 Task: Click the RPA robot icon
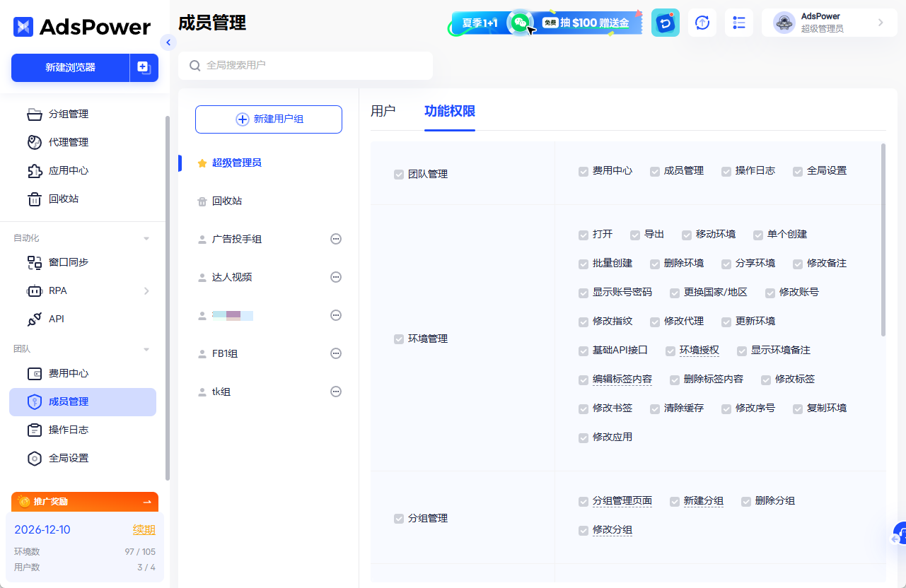click(x=35, y=290)
